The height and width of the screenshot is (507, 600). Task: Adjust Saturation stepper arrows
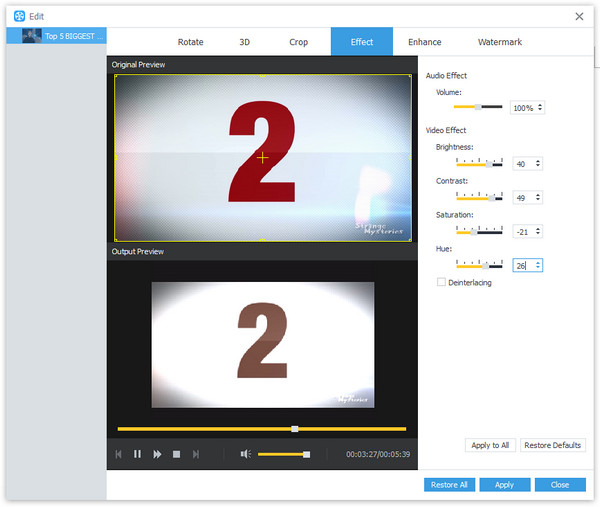(x=538, y=231)
